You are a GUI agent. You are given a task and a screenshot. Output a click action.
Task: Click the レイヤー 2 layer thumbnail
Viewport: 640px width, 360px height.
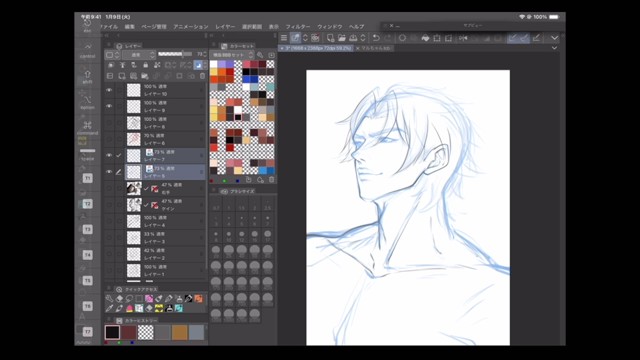pos(133,254)
